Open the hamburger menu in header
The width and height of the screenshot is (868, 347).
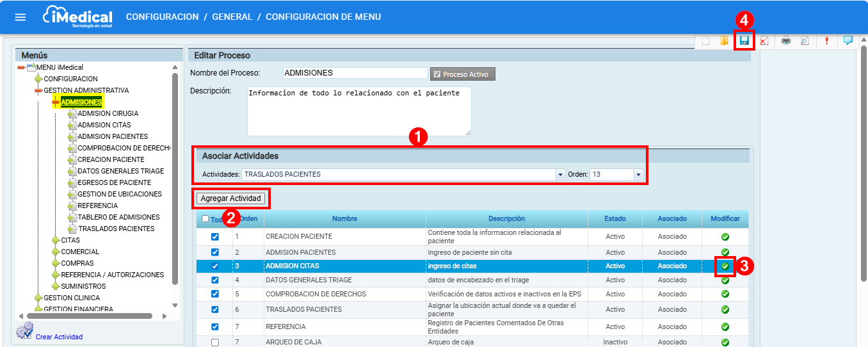20,17
